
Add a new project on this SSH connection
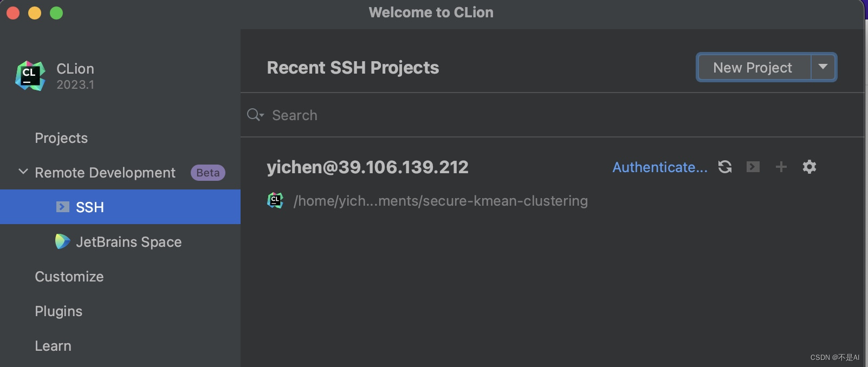pos(781,167)
